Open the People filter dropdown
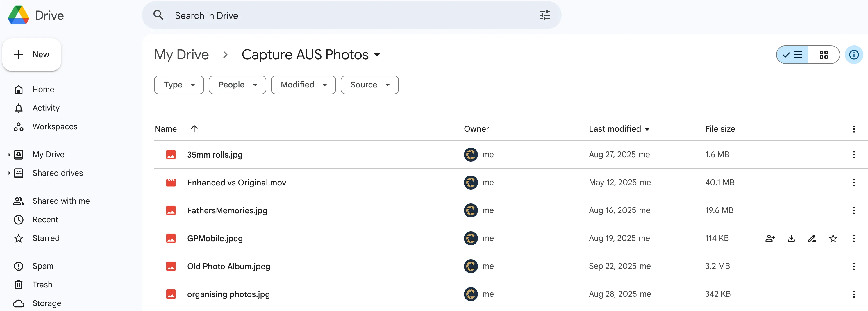868x311 pixels. tap(237, 85)
